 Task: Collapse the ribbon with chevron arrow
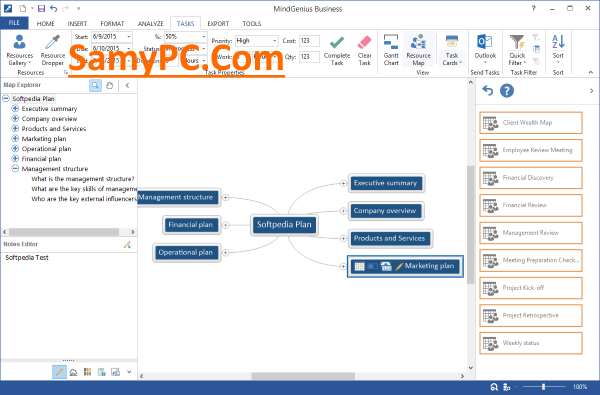click(591, 72)
